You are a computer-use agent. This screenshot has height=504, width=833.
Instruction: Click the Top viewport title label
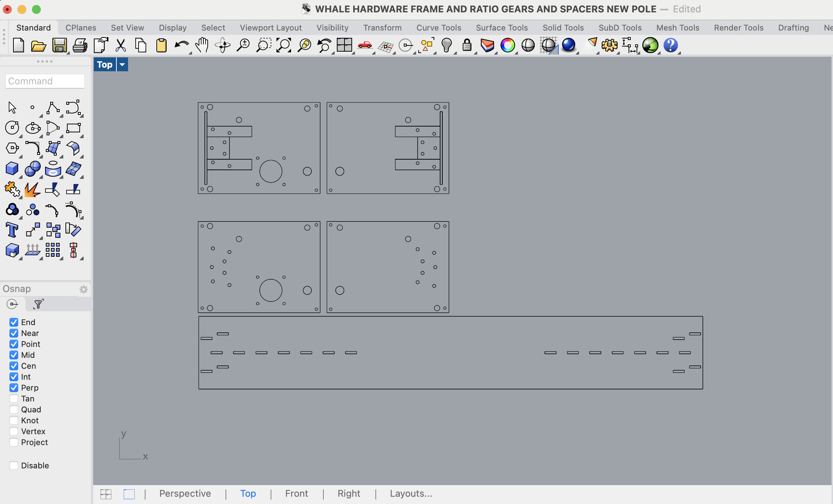[105, 65]
